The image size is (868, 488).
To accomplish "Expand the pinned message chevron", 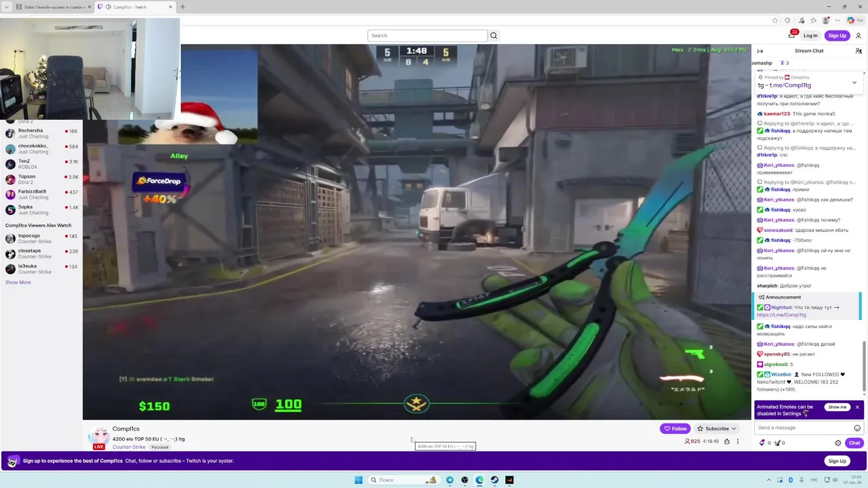I will [x=854, y=82].
